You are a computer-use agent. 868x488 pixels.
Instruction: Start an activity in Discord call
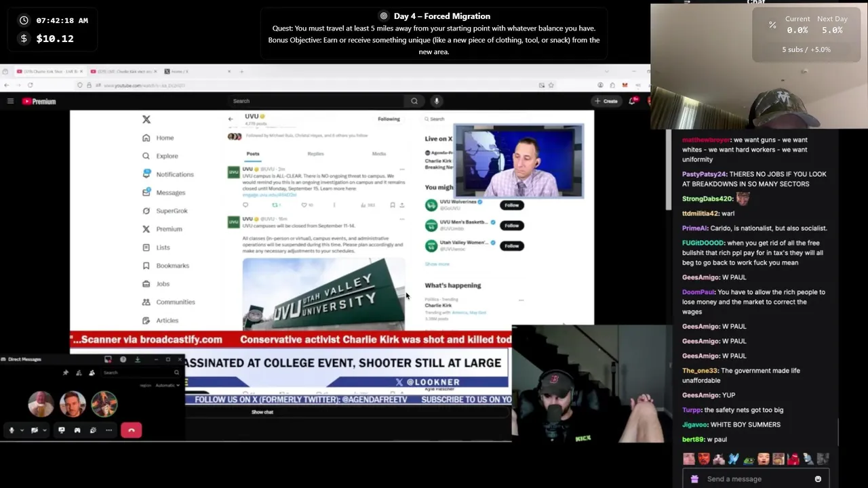point(77,430)
